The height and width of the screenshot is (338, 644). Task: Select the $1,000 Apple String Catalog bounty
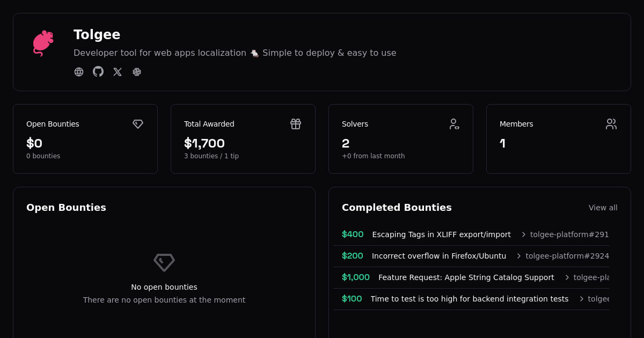pos(356,277)
